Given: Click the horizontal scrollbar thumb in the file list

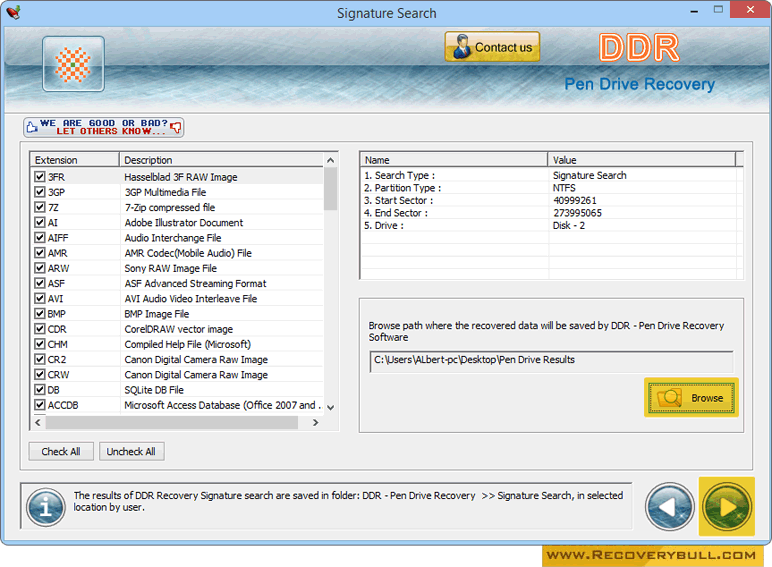Looking at the screenshot, I should [x=172, y=423].
